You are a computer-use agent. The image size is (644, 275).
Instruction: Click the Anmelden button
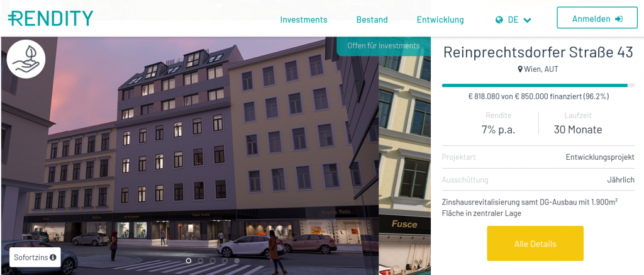597,18
